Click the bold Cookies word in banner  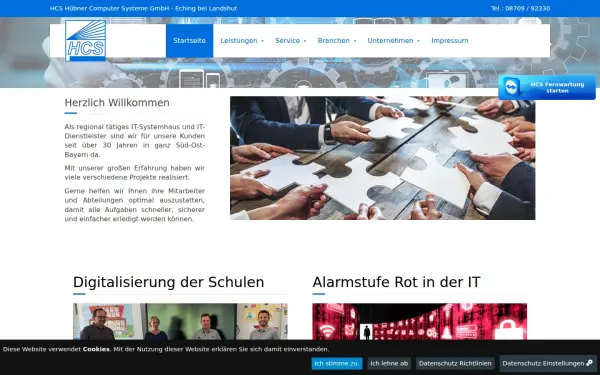coord(96,349)
